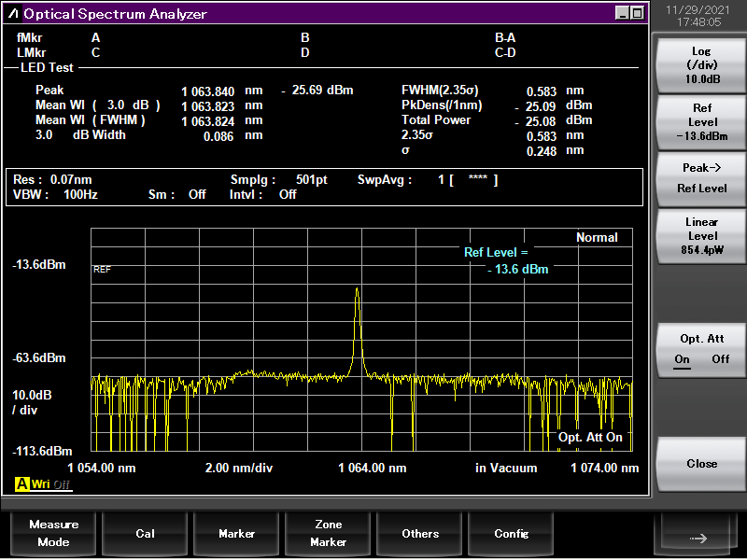Click the trace A indicator badge
The height and width of the screenshot is (560, 747).
[21, 483]
